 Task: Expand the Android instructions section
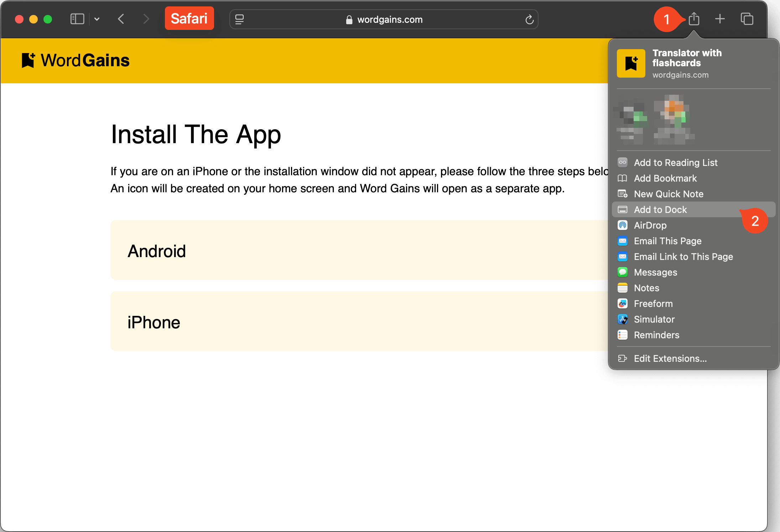(360, 250)
